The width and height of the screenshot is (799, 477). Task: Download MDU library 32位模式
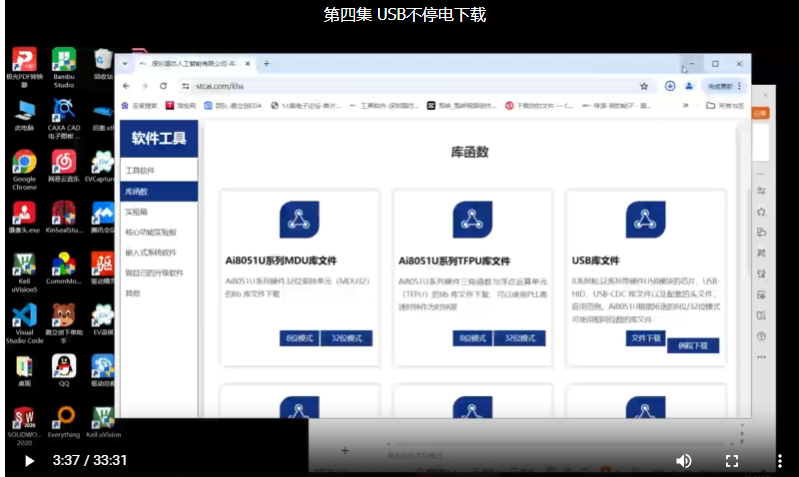(x=347, y=338)
